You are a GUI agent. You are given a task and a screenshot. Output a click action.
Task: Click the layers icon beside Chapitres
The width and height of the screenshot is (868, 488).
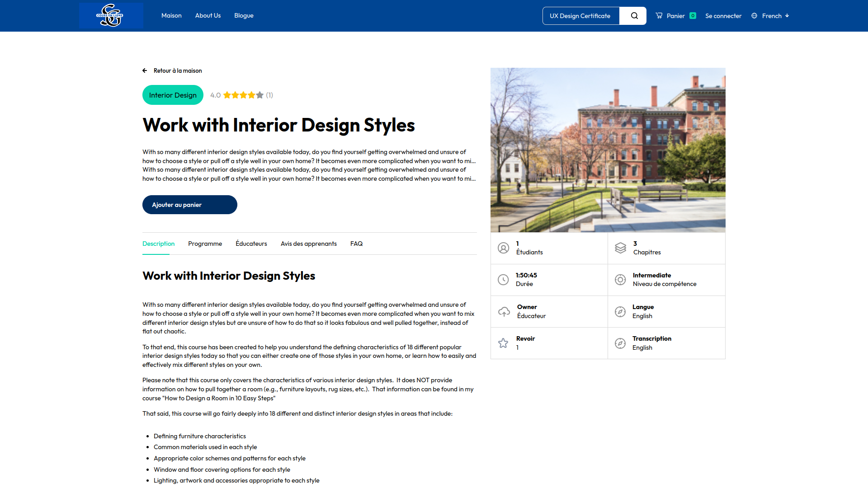[x=620, y=248]
